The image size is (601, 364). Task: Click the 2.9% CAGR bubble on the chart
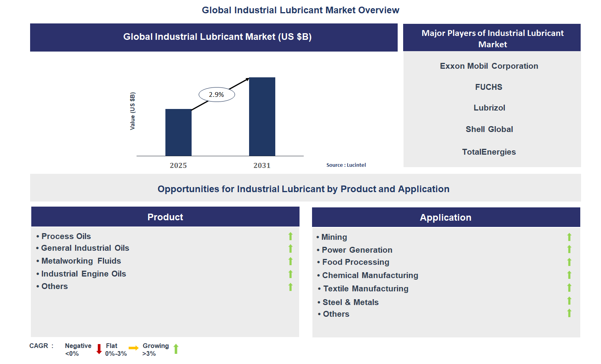tap(217, 94)
